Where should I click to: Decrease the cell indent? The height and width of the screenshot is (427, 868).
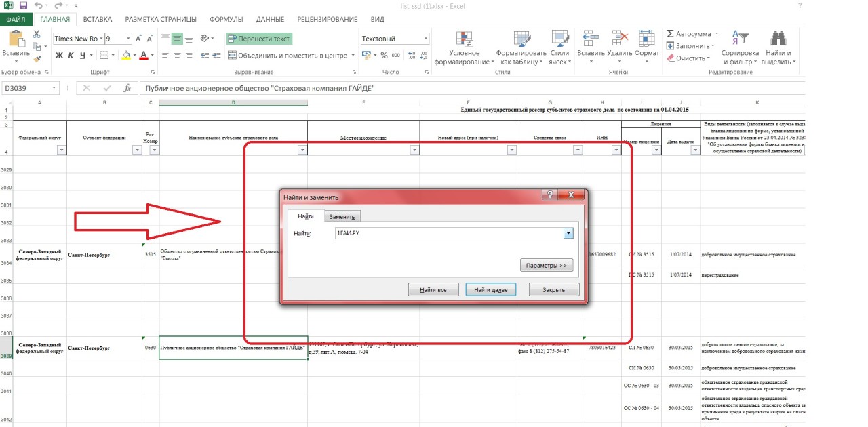tap(205, 56)
